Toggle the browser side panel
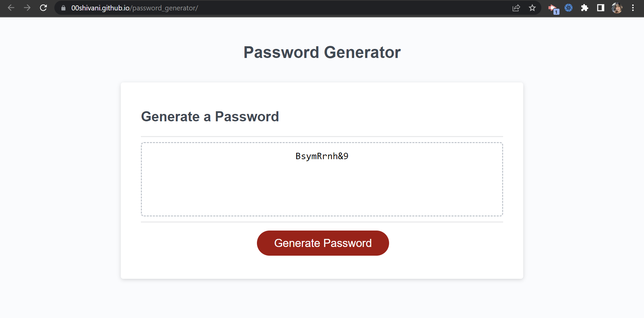The height and width of the screenshot is (318, 644). coord(600,8)
